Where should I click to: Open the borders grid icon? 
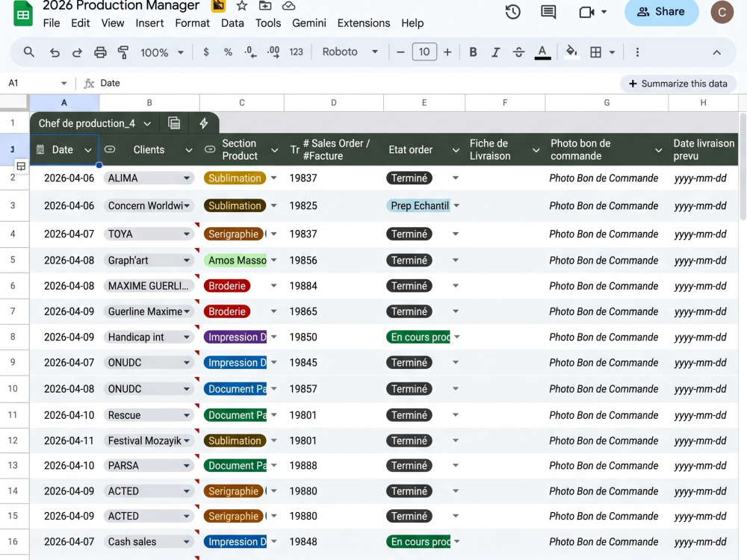(595, 52)
